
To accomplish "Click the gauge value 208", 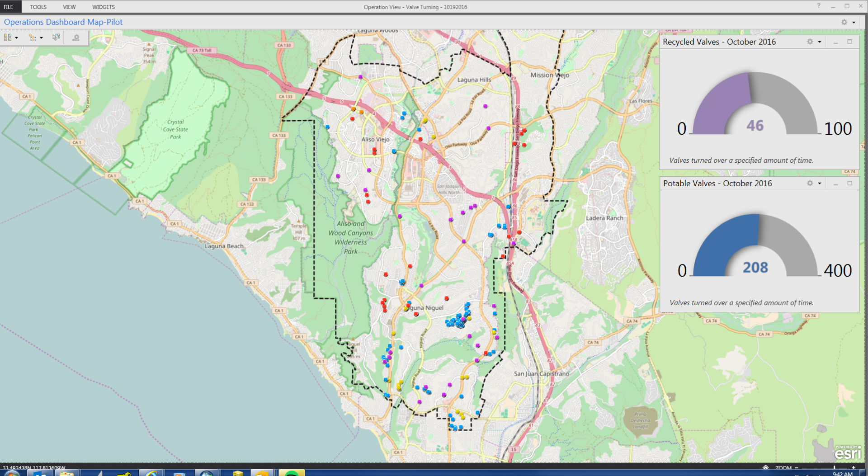I will click(x=755, y=268).
